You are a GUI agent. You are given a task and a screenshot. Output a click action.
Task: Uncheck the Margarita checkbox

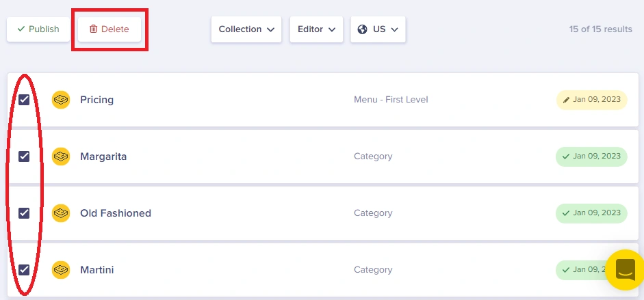(24, 156)
